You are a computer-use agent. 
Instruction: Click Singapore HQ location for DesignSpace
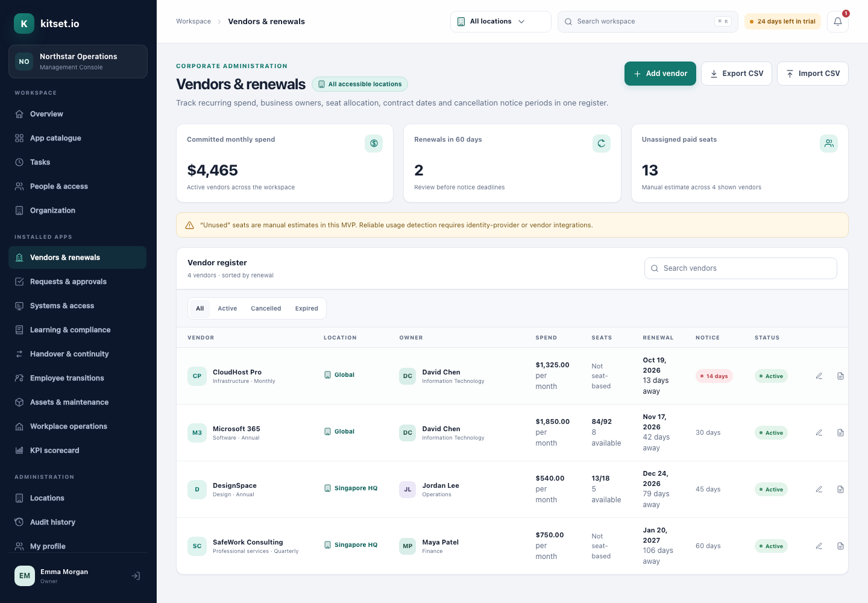[351, 488]
